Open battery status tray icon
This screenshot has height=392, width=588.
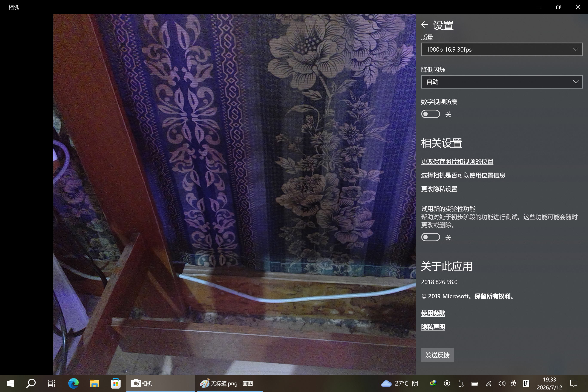pyautogui.click(x=475, y=383)
